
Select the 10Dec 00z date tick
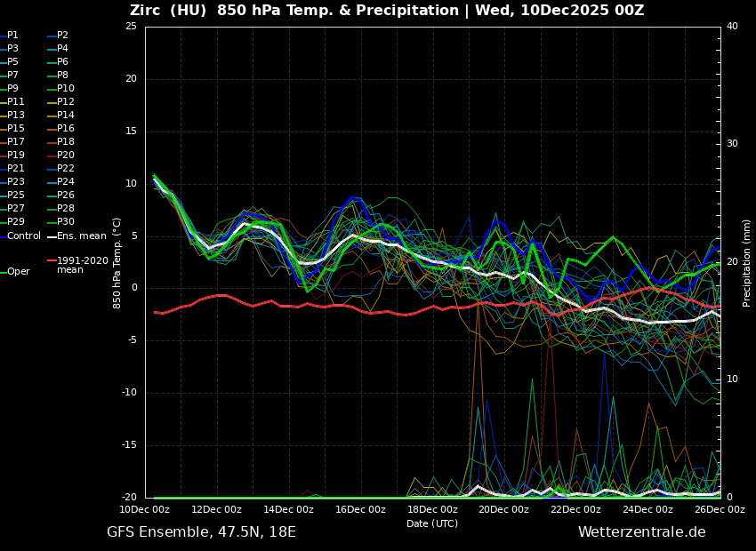[145, 510]
